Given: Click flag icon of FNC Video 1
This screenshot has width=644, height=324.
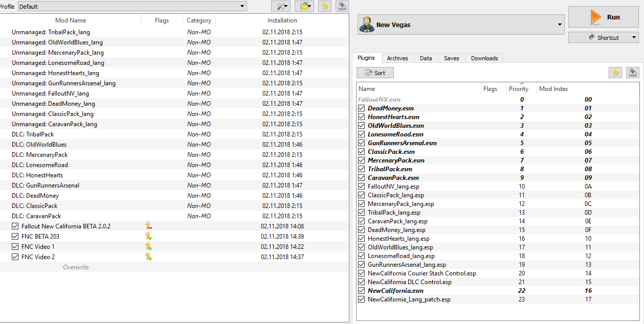Looking at the screenshot, I should 148,246.
